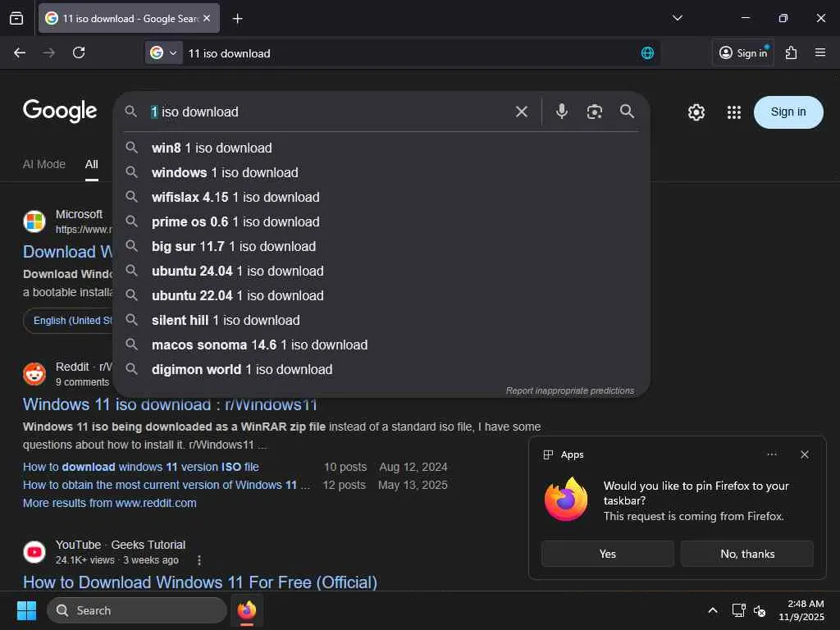The width and height of the screenshot is (840, 630).
Task: Open How to download windows 11 version ISO file
Action: 141,467
